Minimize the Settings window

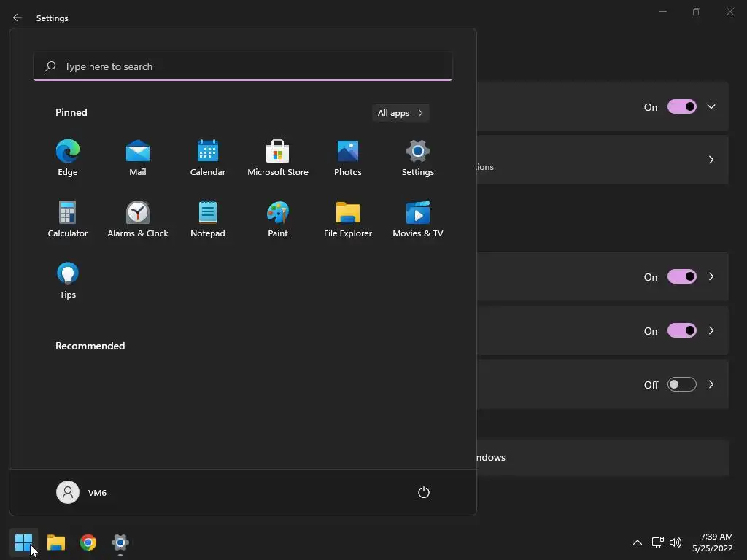coord(662,12)
